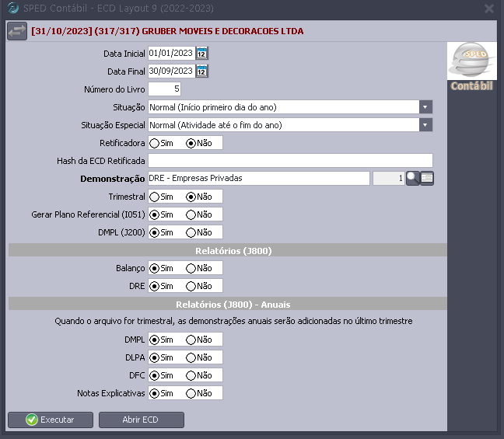Click the SPED Contábil globe logo

click(471, 61)
